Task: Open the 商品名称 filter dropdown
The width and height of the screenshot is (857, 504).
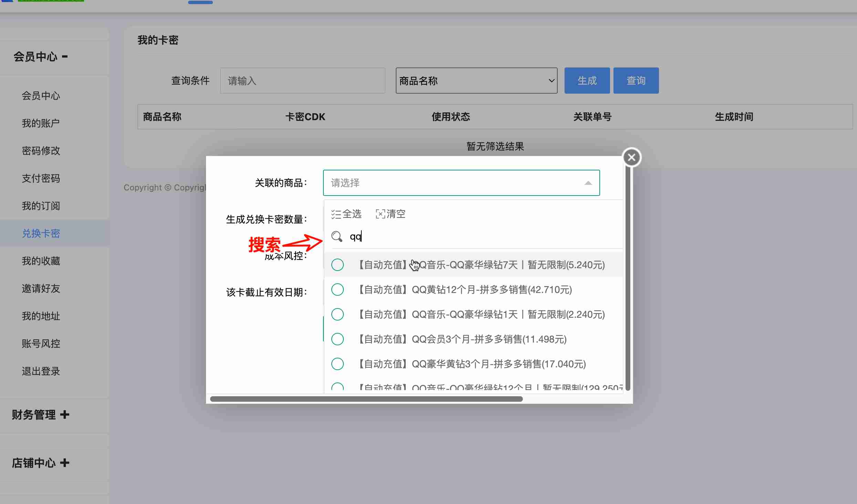Action: pos(476,81)
